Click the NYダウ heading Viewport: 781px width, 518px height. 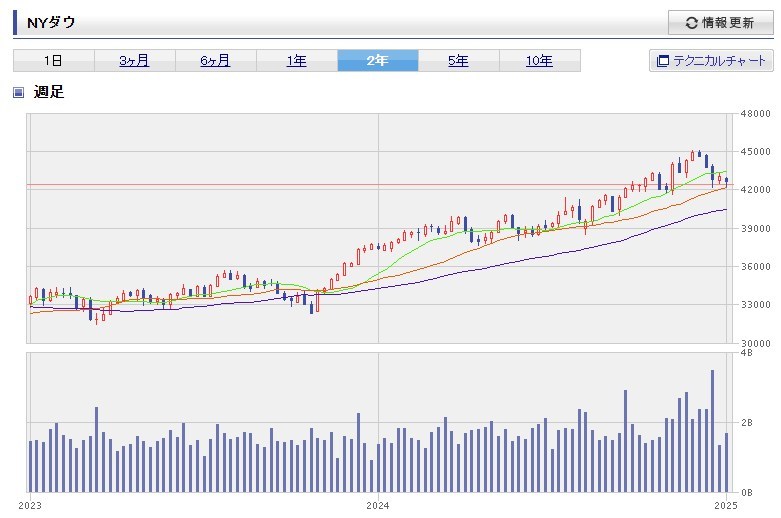(51, 22)
